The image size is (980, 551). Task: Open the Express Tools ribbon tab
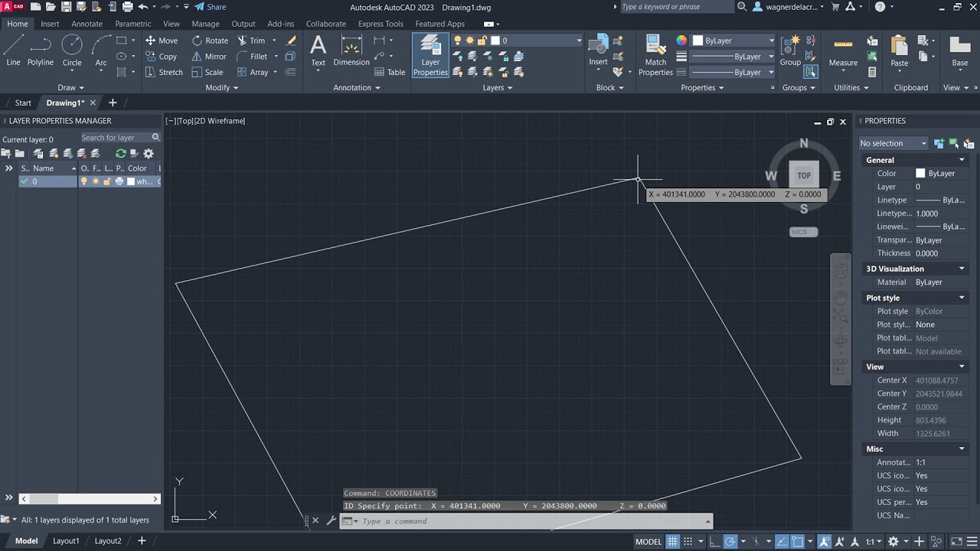(381, 24)
